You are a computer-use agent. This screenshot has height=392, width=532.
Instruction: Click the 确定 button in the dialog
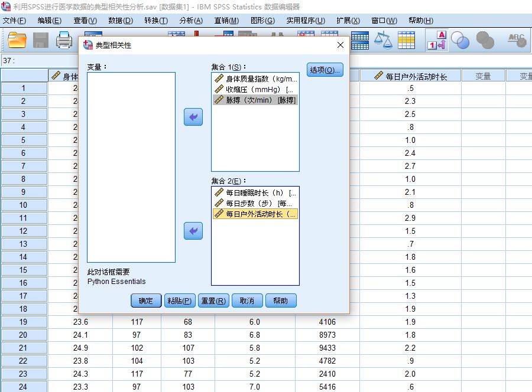(145, 300)
